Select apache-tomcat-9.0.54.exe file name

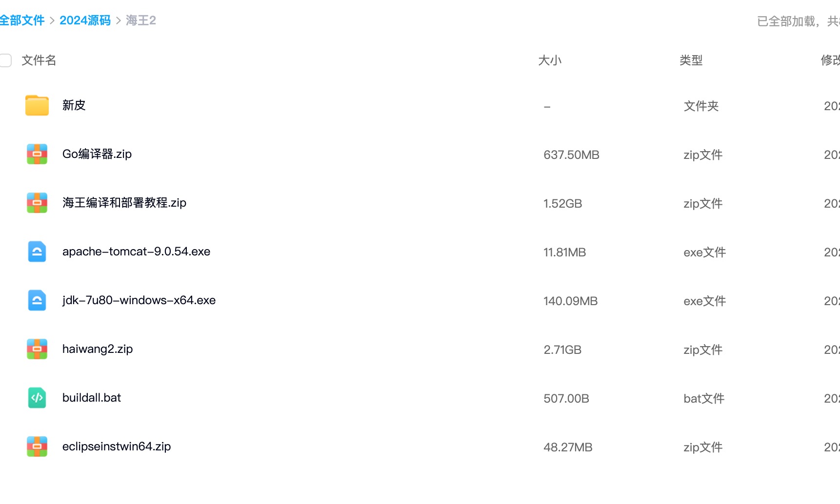coord(137,252)
